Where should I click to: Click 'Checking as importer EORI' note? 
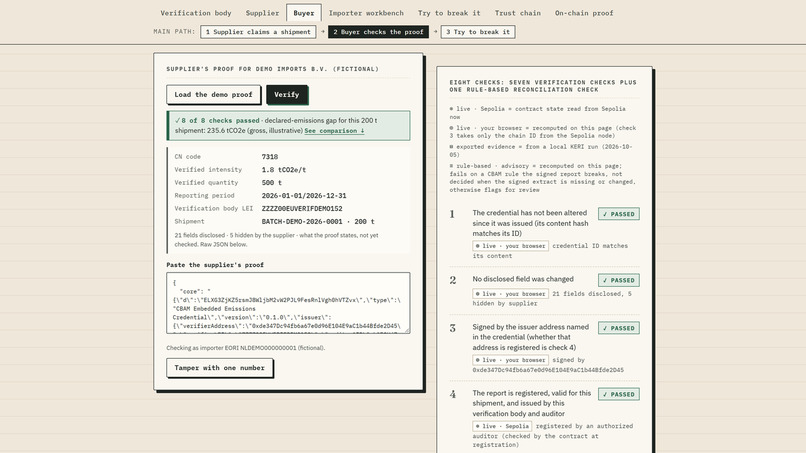tap(246, 348)
